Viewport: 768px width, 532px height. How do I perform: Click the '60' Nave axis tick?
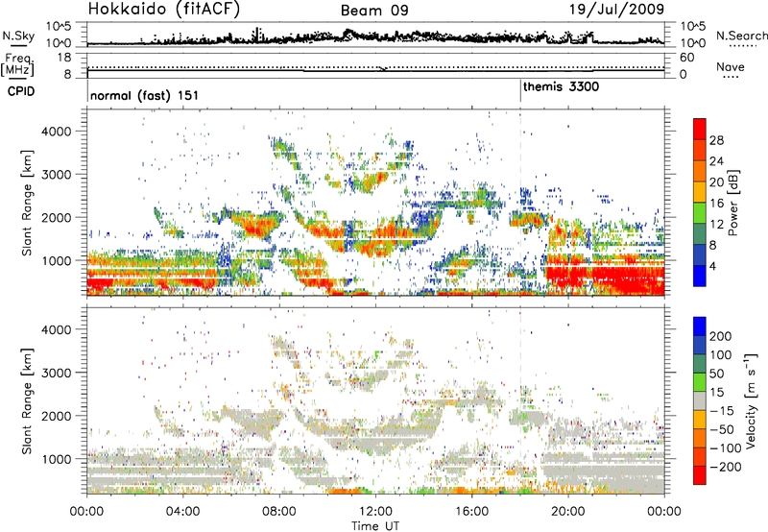[686, 58]
